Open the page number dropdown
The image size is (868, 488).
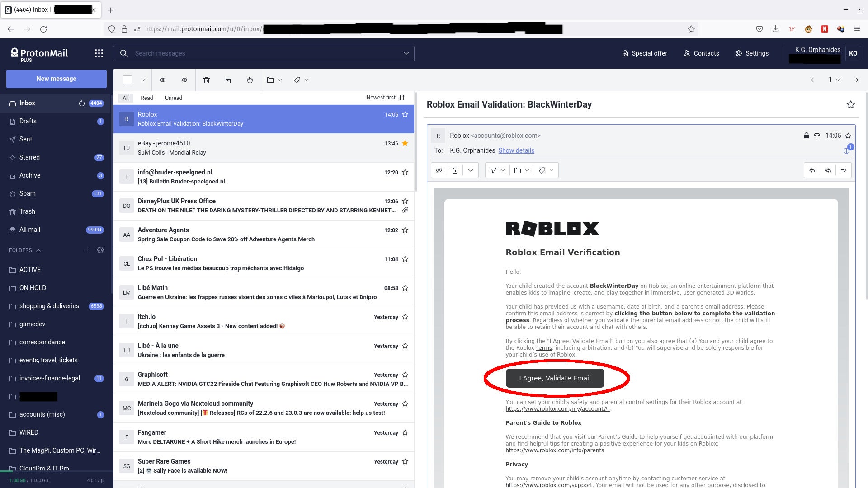pos(834,80)
